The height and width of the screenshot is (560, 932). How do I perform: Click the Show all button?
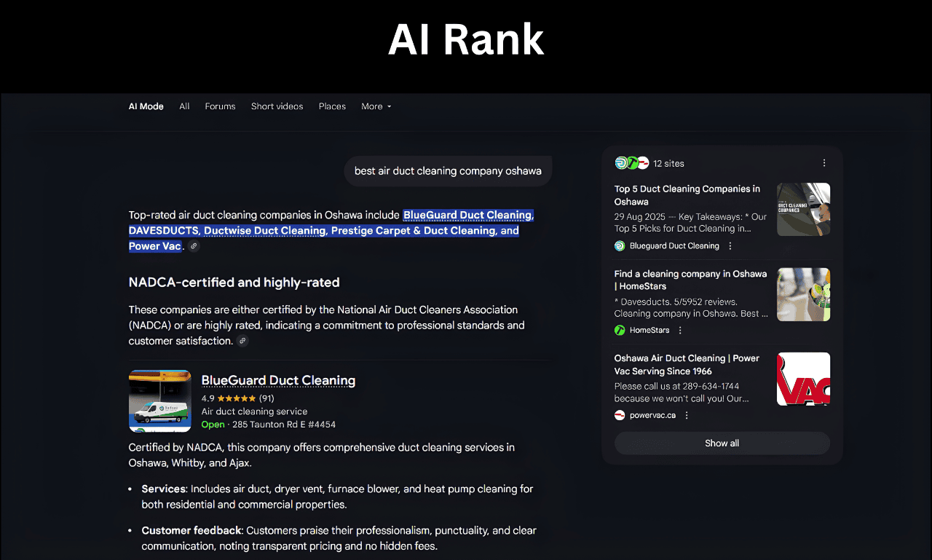[x=722, y=443]
